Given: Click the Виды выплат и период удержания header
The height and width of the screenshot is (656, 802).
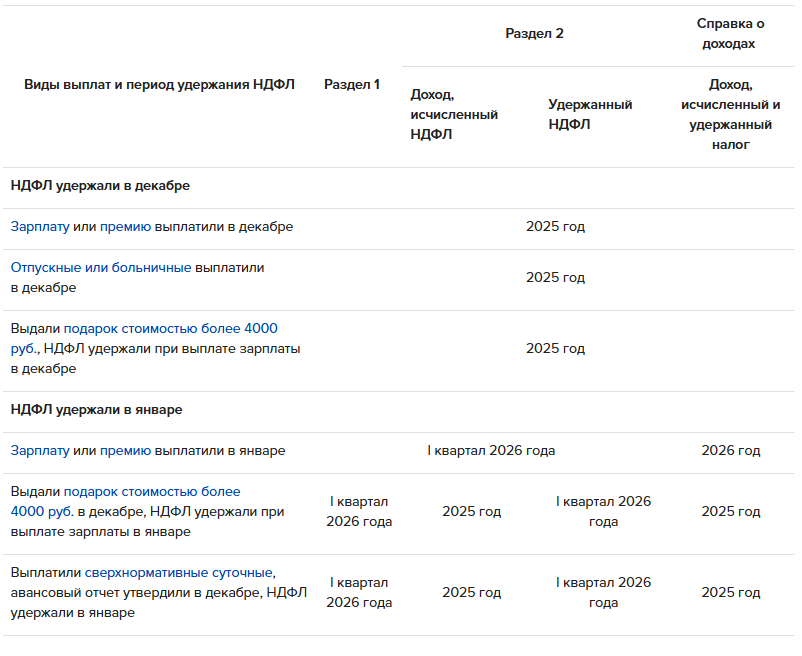Looking at the screenshot, I should pyautogui.click(x=159, y=85).
